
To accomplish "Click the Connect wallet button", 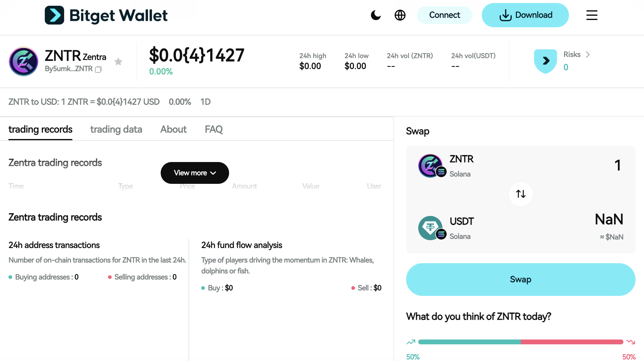I will (444, 15).
